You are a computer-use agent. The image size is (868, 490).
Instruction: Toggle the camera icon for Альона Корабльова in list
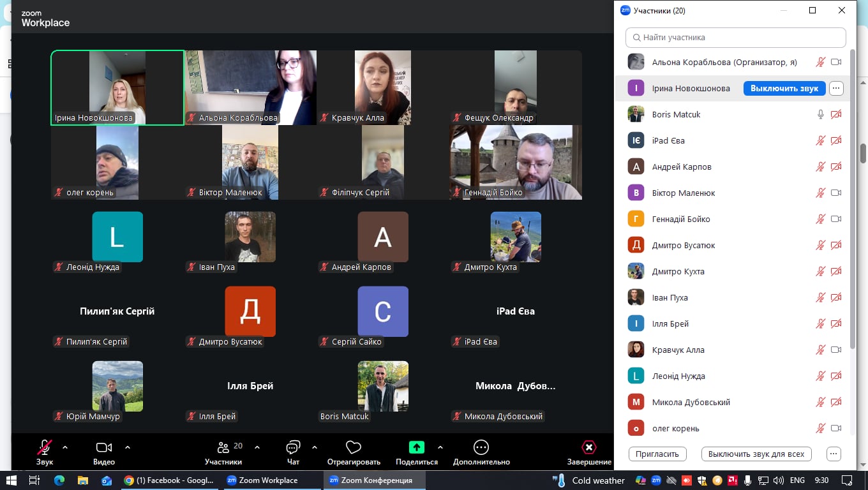pyautogui.click(x=836, y=63)
